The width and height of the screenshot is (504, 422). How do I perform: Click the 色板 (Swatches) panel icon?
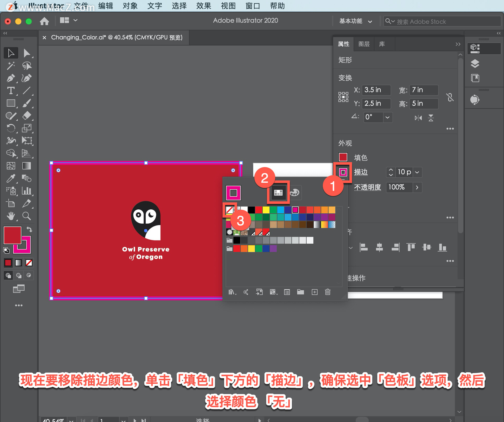click(x=277, y=193)
